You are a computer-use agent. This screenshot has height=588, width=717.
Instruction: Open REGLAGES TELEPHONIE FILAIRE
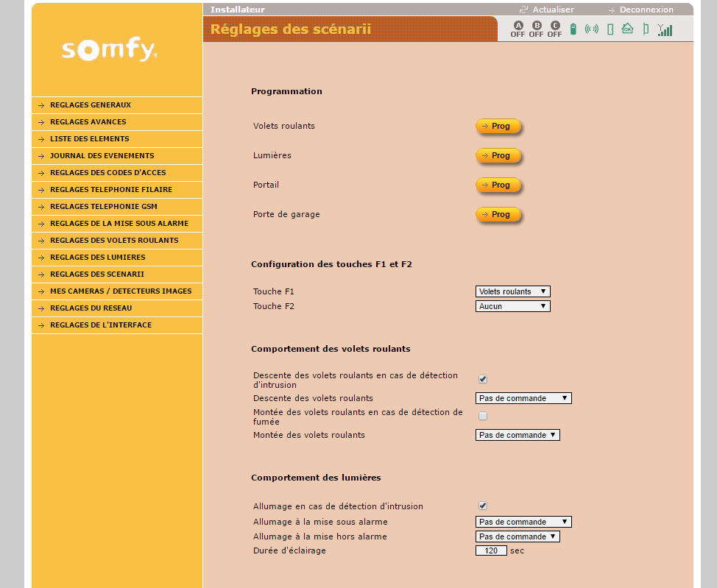[x=117, y=190]
